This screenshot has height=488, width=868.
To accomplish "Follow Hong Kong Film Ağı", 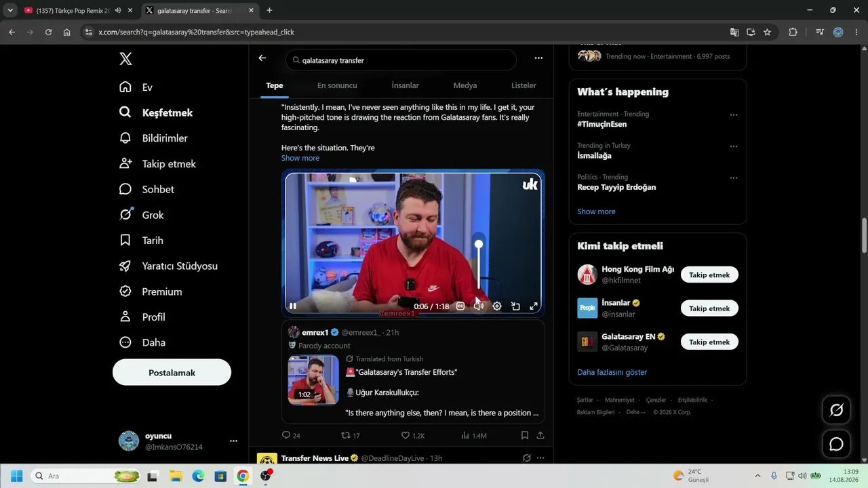I will pos(709,274).
